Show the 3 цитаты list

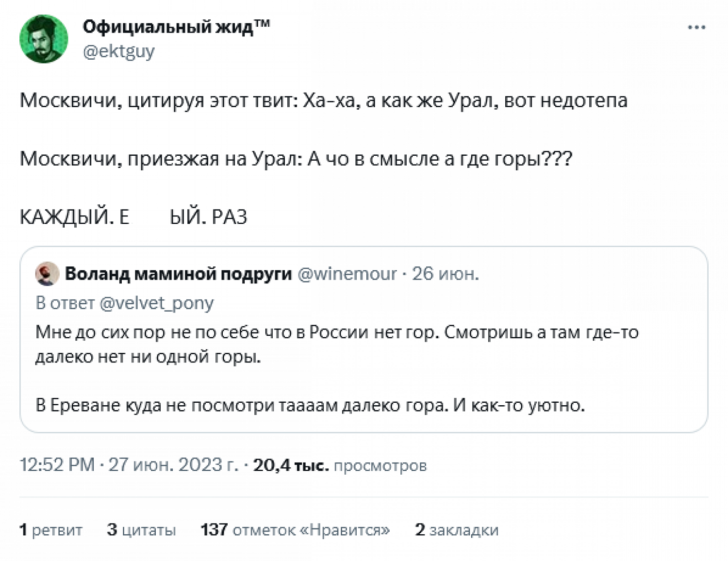[x=141, y=529]
